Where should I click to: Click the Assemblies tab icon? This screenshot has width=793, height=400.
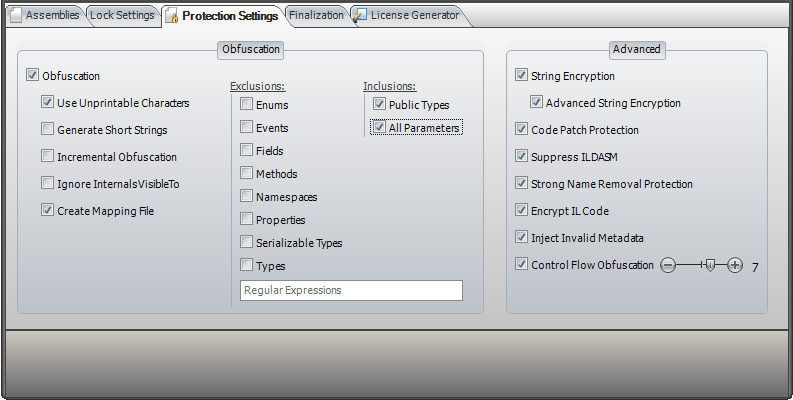15,15
